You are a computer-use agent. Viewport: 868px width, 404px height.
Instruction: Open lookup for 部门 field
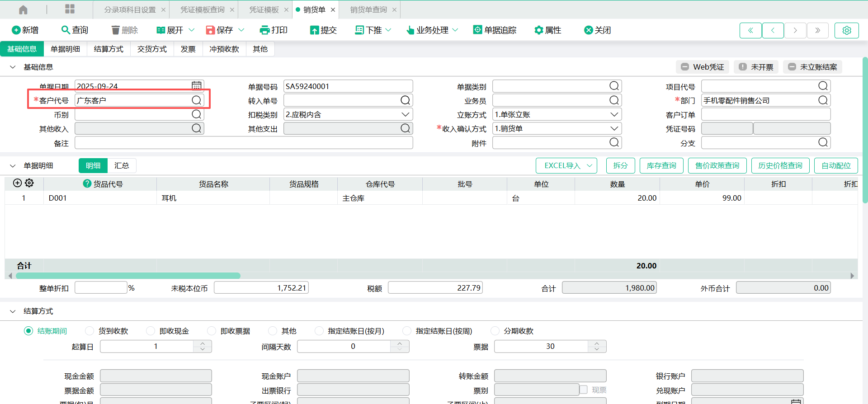pos(823,100)
